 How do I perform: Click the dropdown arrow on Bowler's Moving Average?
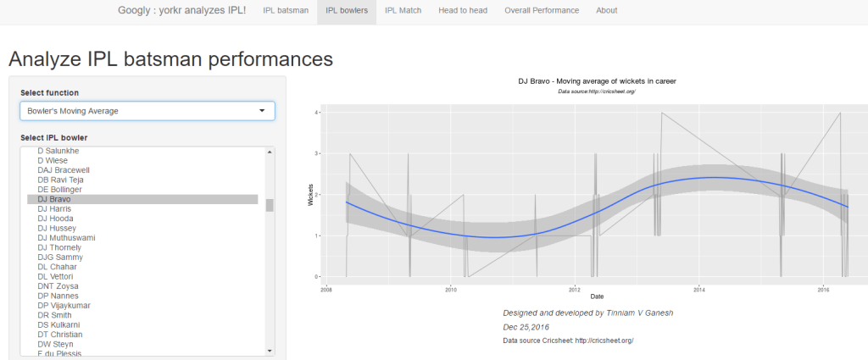click(261, 111)
